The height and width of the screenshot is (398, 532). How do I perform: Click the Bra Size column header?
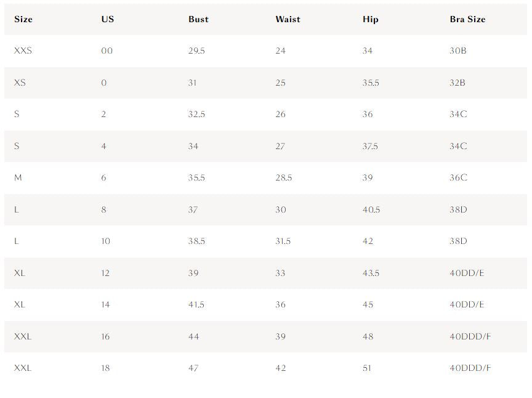(x=467, y=19)
